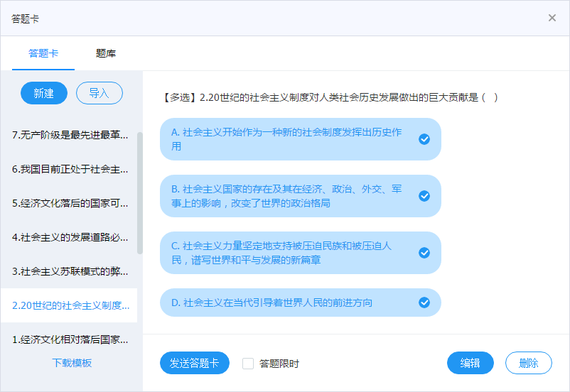The height and width of the screenshot is (392, 570).
Task: Click the checkmark icon on option C
Action: (x=424, y=253)
